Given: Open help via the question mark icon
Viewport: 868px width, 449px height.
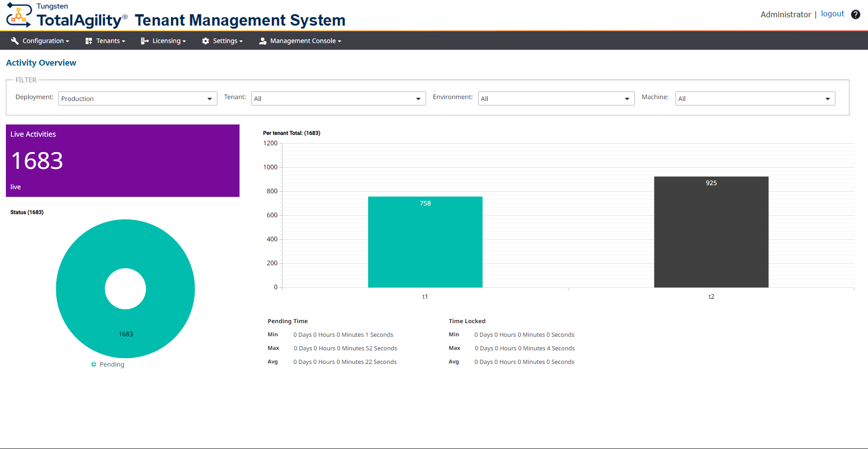Looking at the screenshot, I should [855, 14].
